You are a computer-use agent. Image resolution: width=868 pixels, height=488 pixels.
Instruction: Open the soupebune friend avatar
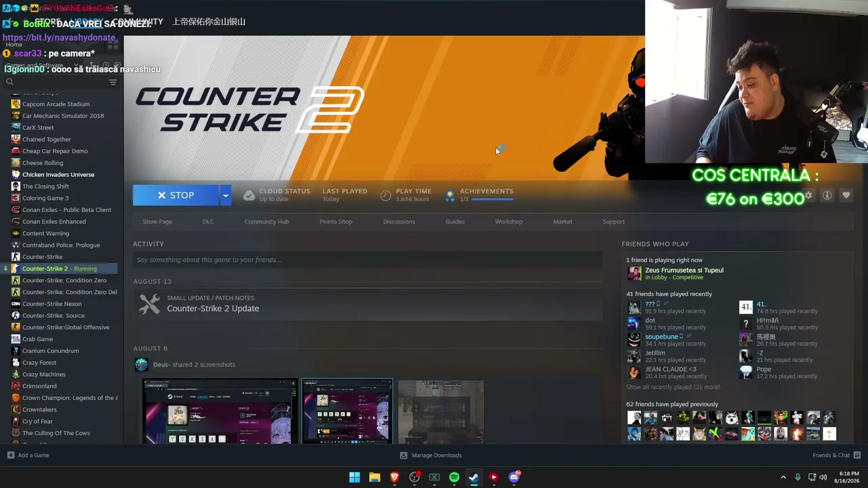point(634,340)
